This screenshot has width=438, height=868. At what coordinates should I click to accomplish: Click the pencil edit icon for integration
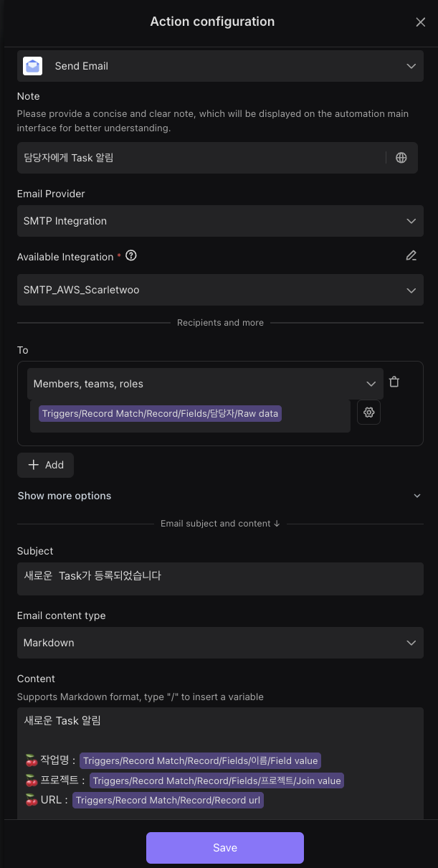(411, 256)
